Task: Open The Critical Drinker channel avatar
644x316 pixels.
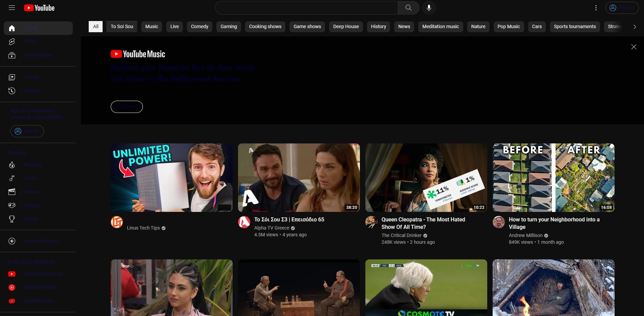Action: pos(371,222)
